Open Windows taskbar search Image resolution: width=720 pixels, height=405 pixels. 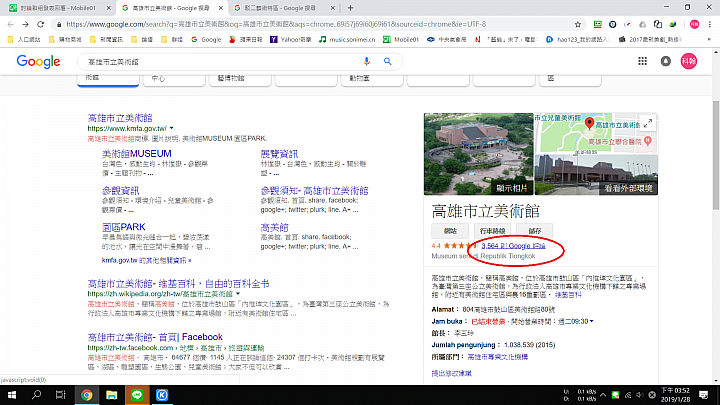pyautogui.click(x=36, y=395)
